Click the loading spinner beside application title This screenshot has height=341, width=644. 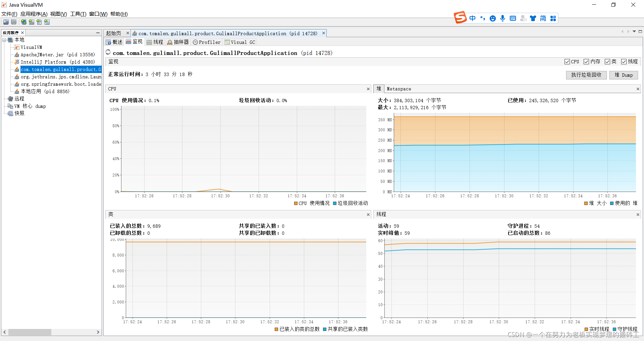coord(108,52)
